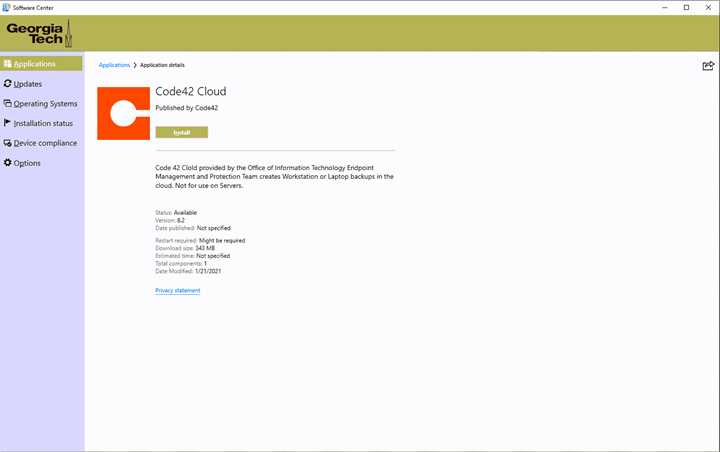Click the orange Code42 application logo
720x452 pixels.
click(x=123, y=114)
